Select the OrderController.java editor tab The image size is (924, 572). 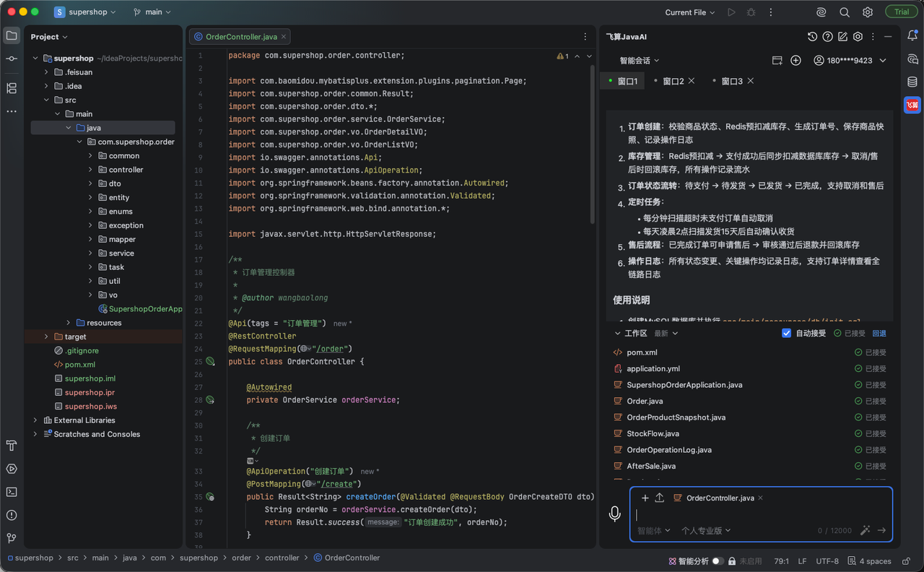[x=241, y=37]
